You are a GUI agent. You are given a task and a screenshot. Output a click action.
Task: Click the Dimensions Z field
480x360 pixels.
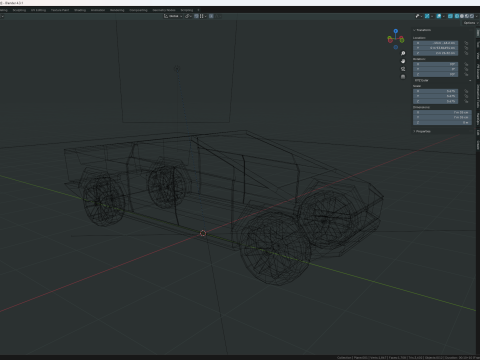tap(442, 122)
